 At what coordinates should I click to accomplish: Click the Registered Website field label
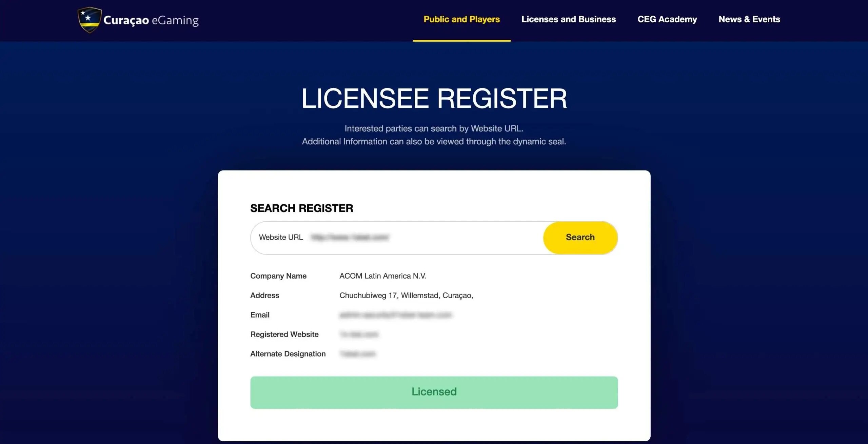(284, 335)
